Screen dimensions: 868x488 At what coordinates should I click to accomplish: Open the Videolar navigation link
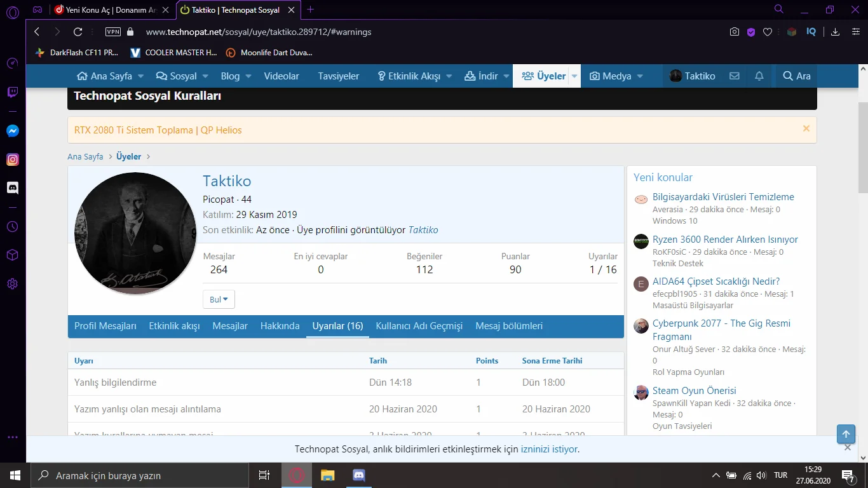click(281, 76)
